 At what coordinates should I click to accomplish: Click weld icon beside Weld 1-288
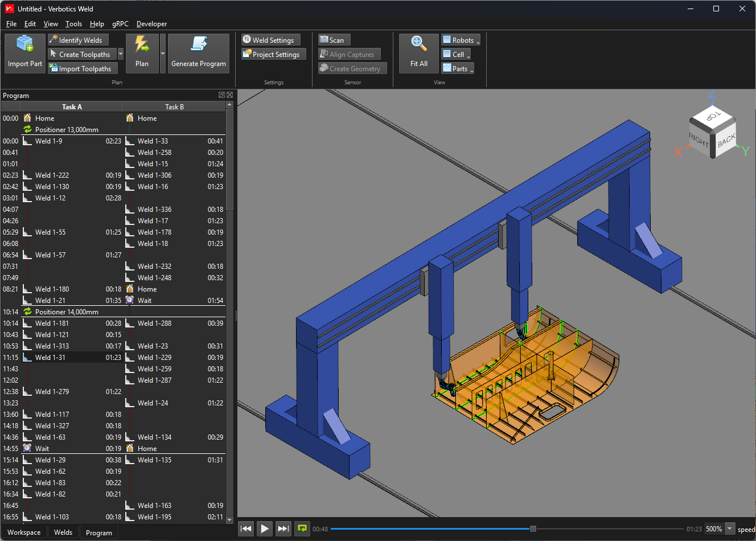click(130, 323)
